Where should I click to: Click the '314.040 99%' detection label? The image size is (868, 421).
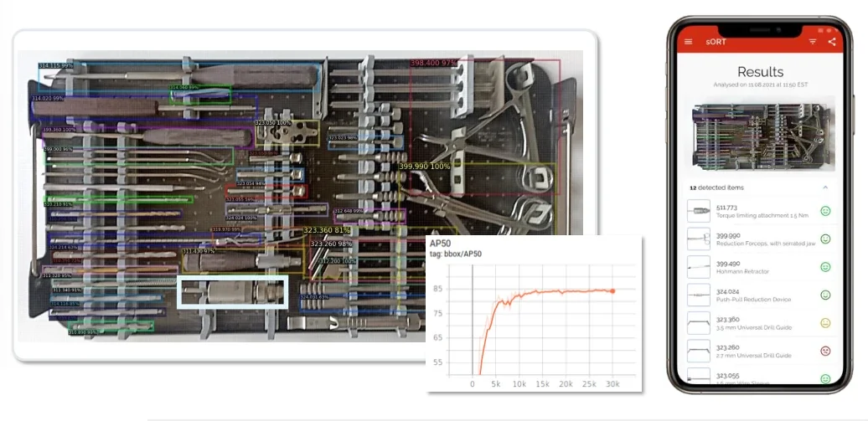pos(184,87)
